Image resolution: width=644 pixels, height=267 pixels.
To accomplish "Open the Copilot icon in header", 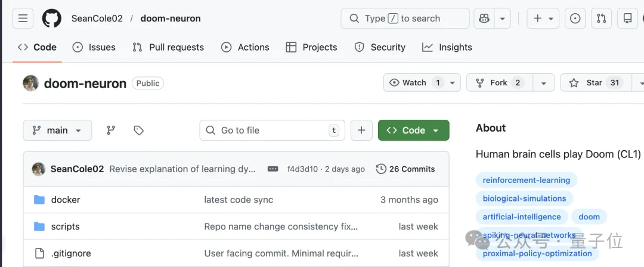I will click(483, 18).
